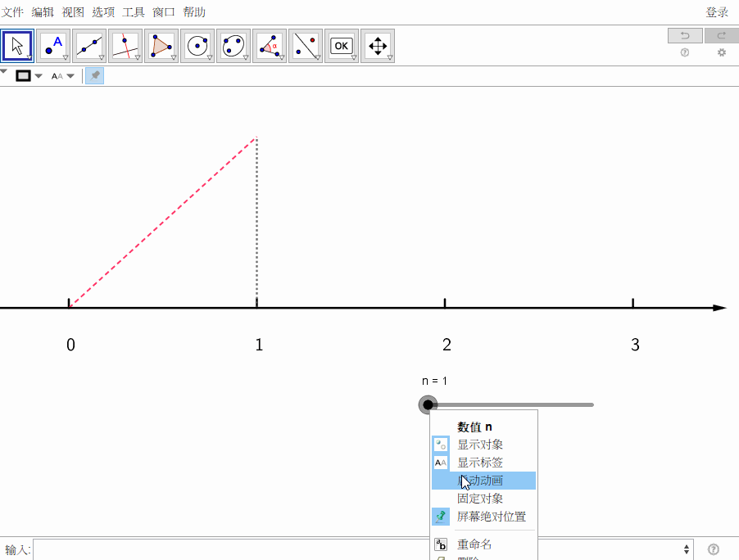Screen dimensions: 739x560
Task: Open toolbar help question mark icon
Action: [685, 52]
